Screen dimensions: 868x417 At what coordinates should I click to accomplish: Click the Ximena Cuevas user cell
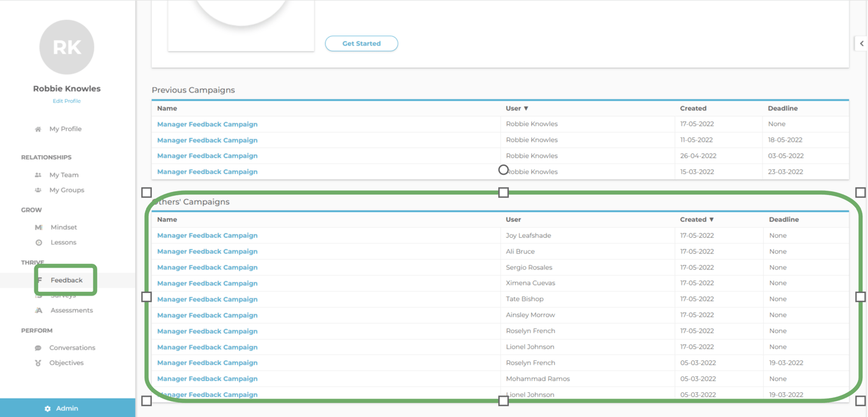point(530,283)
